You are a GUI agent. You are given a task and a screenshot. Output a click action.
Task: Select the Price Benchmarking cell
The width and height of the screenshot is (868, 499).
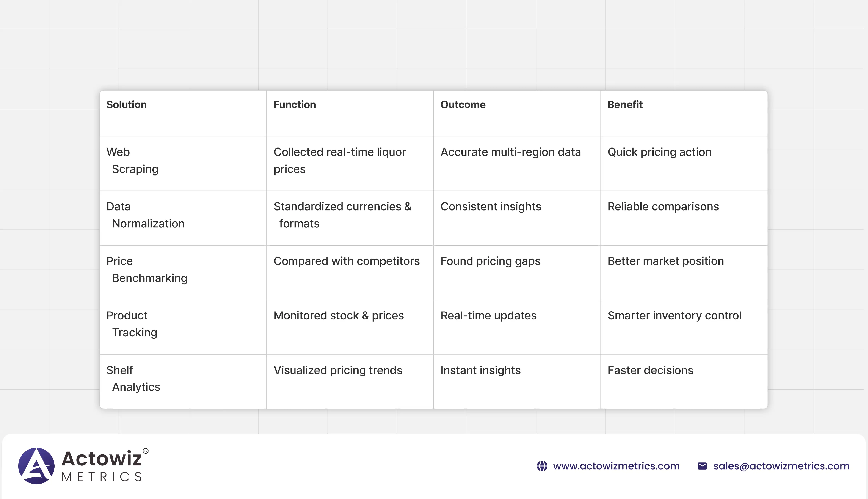coord(147,270)
